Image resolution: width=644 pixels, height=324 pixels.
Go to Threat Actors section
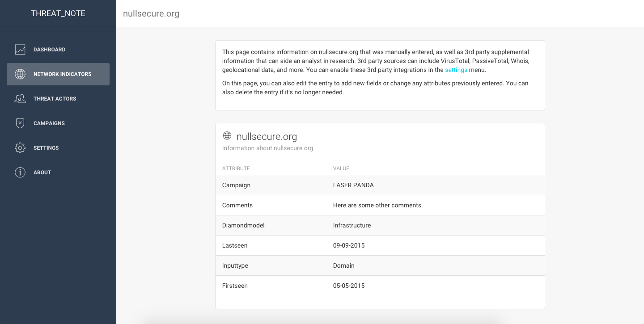[55, 99]
